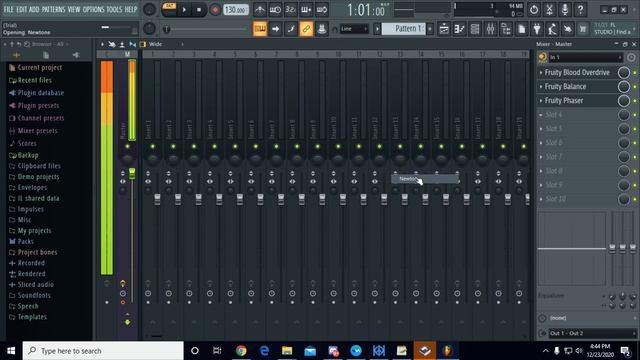The width and height of the screenshot is (640, 360).
Task: Open the mixer input 'In 1' dropdown
Action: point(585,58)
